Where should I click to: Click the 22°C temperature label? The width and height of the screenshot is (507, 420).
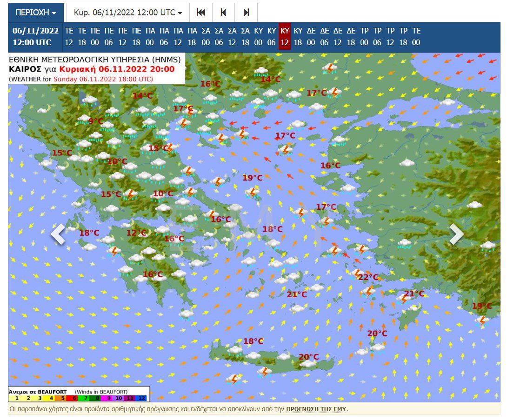pos(368,277)
